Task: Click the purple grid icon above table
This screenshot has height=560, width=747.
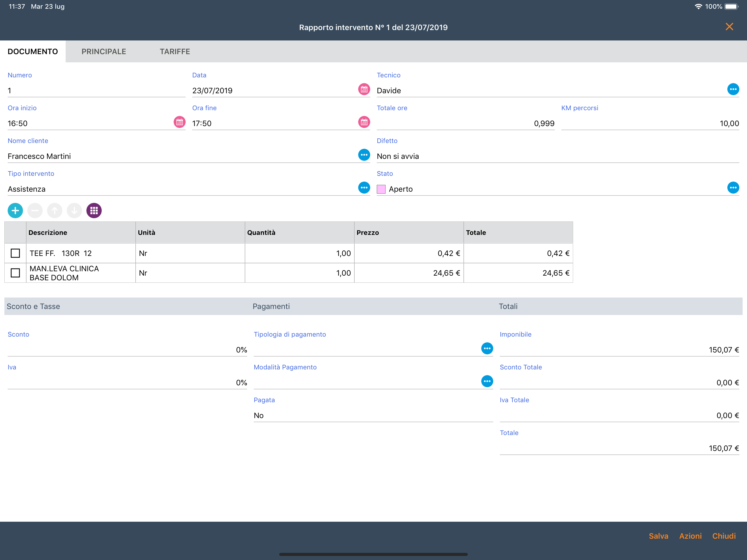Action: pyautogui.click(x=94, y=211)
